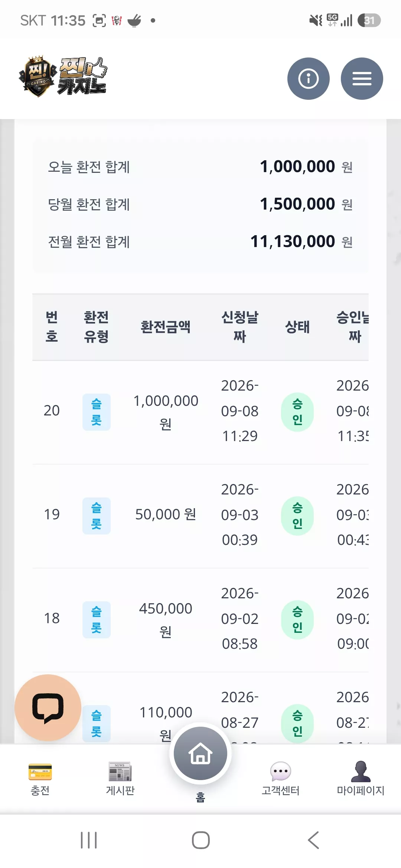Open 게시판 newspaper icon
Viewport: 401px width, 868px height.
pyautogui.click(x=120, y=772)
